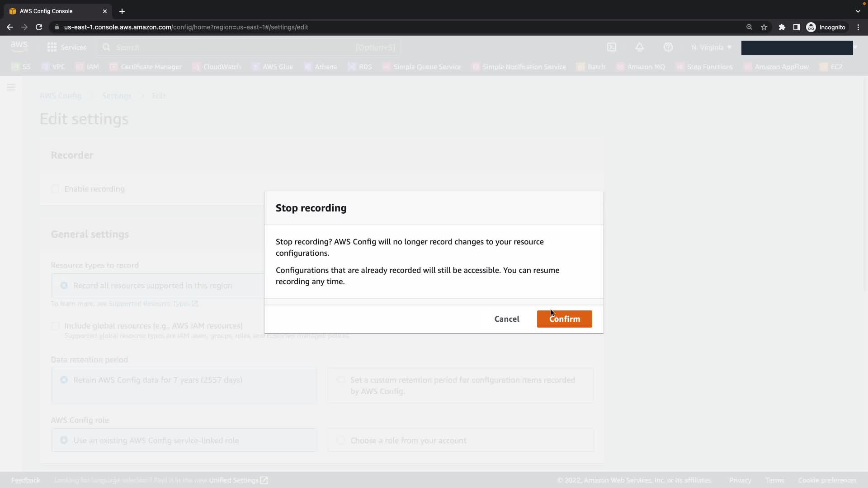
Task: Open the S3 shortcut in the favorites bar
Action: click(21, 67)
